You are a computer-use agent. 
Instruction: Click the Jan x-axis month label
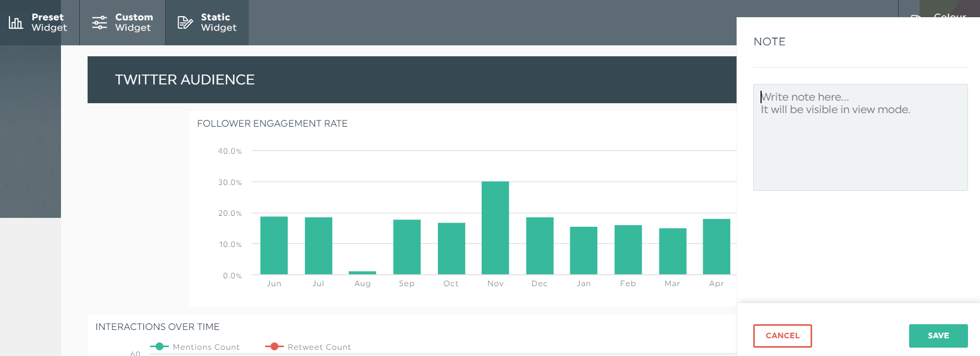pos(584,284)
